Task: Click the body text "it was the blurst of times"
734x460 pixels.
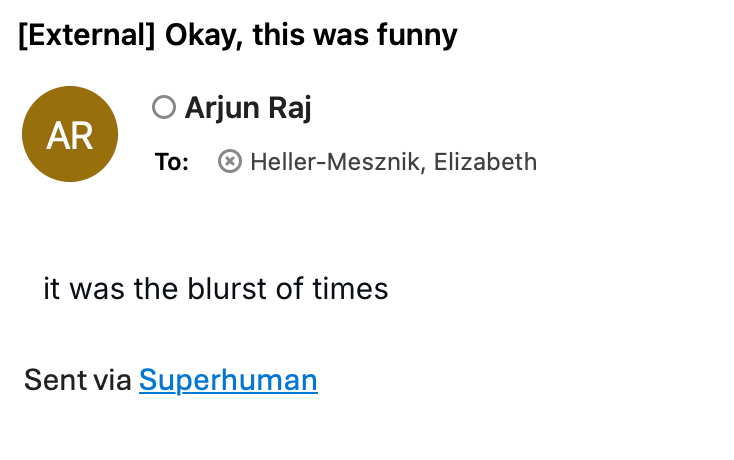Action: [215, 289]
